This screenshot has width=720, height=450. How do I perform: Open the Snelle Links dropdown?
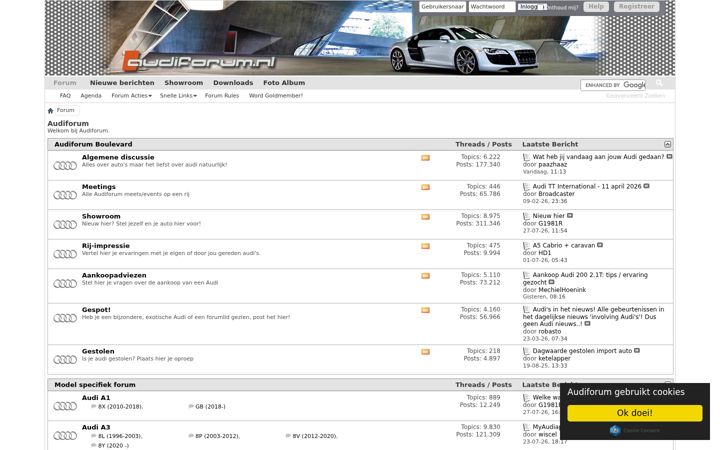tap(178, 96)
